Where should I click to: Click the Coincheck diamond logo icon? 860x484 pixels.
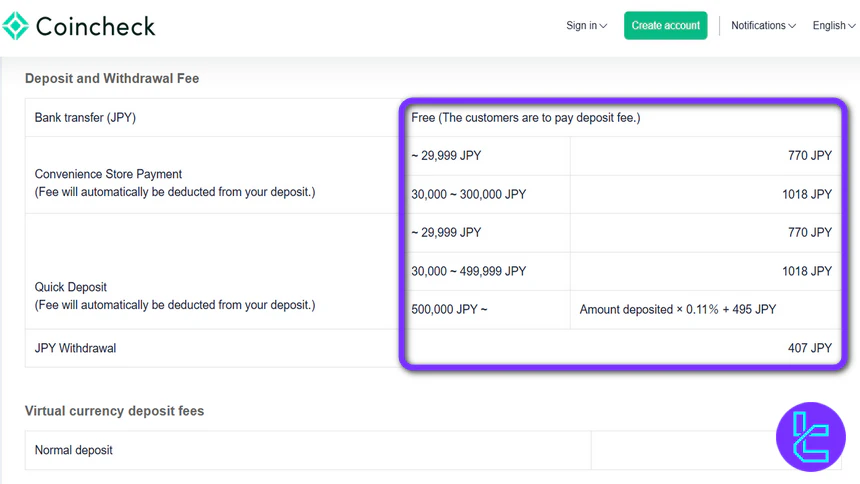[15, 26]
